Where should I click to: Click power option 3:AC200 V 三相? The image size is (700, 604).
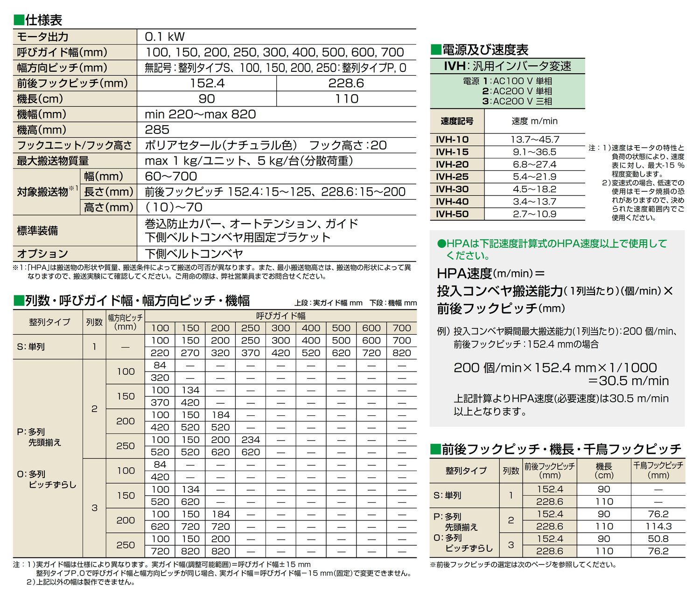pyautogui.click(x=517, y=101)
